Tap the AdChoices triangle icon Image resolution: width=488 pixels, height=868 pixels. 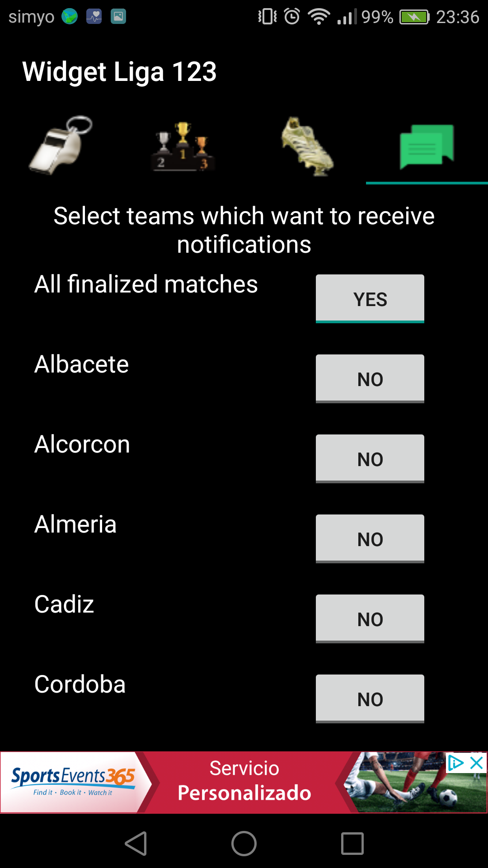click(455, 763)
